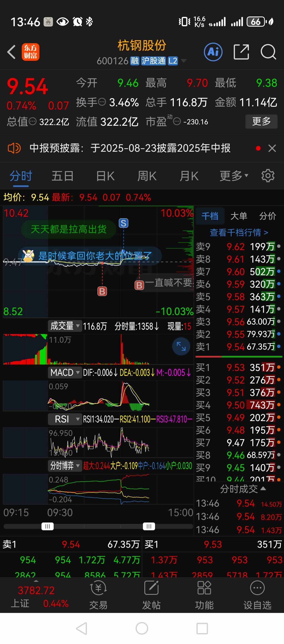Tap the 市盈 info circle icon
The height and width of the screenshot is (644, 284).
[x=177, y=122]
